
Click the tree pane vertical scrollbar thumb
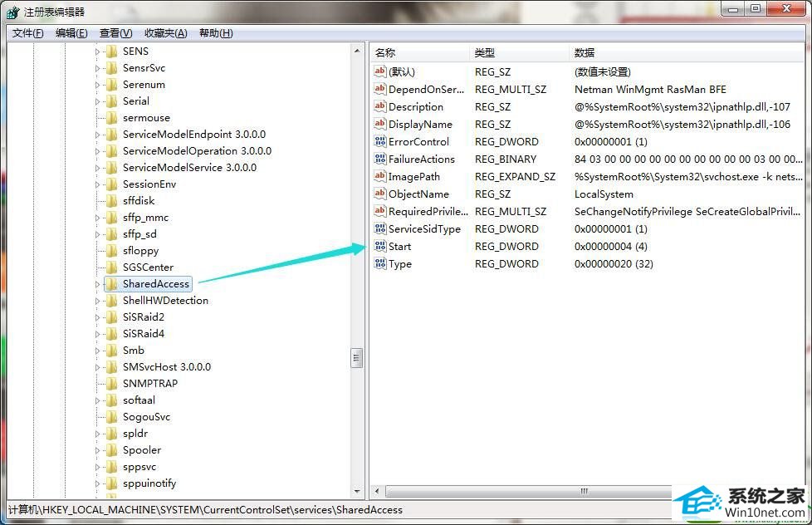click(x=357, y=357)
